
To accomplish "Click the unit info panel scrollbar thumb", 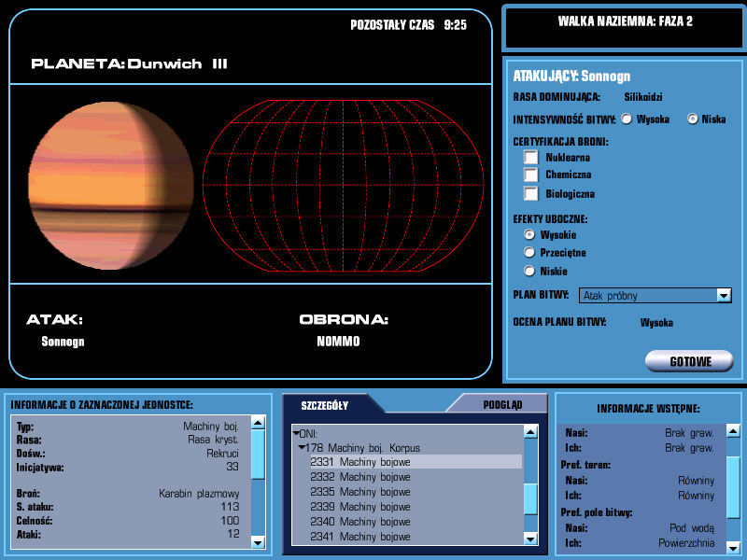I will 258,454.
